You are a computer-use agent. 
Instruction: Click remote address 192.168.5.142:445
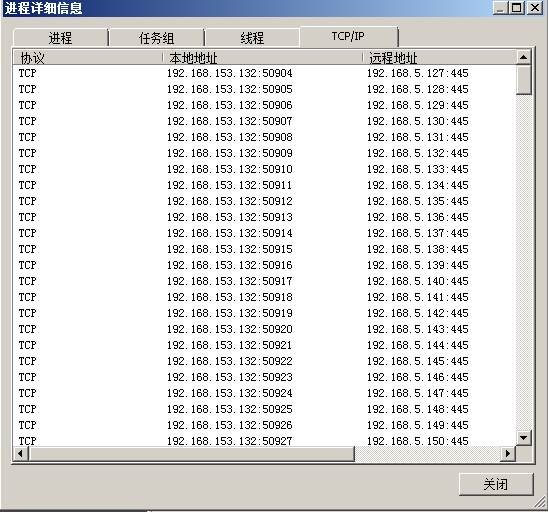pyautogui.click(x=418, y=313)
